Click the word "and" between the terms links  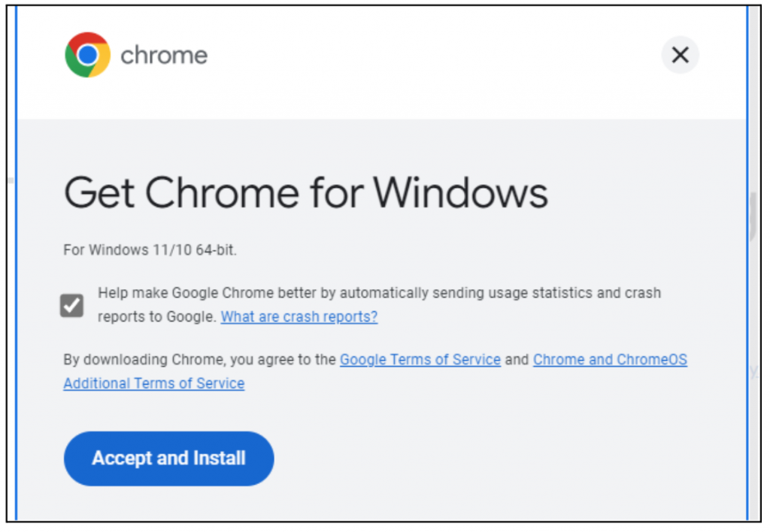[x=517, y=360]
